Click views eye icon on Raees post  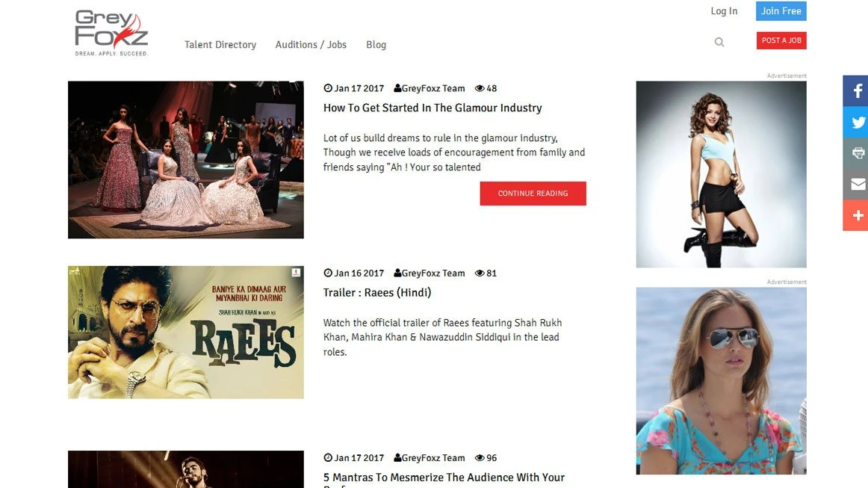pos(480,274)
